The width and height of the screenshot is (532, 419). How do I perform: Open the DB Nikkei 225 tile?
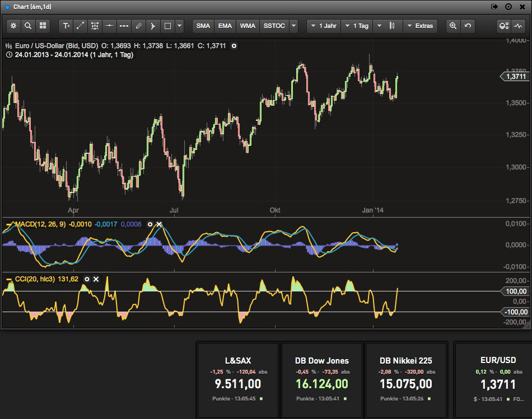click(406, 380)
